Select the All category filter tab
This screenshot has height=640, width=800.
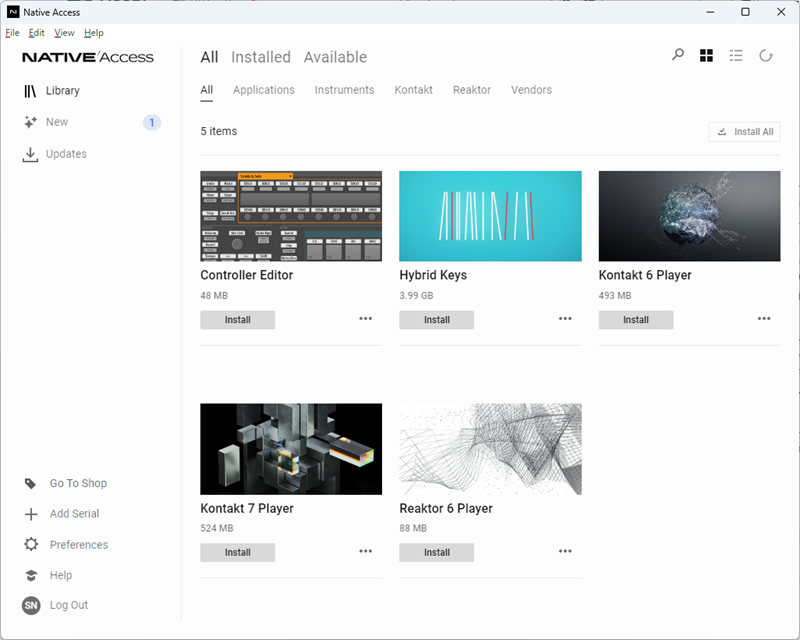[x=207, y=90]
